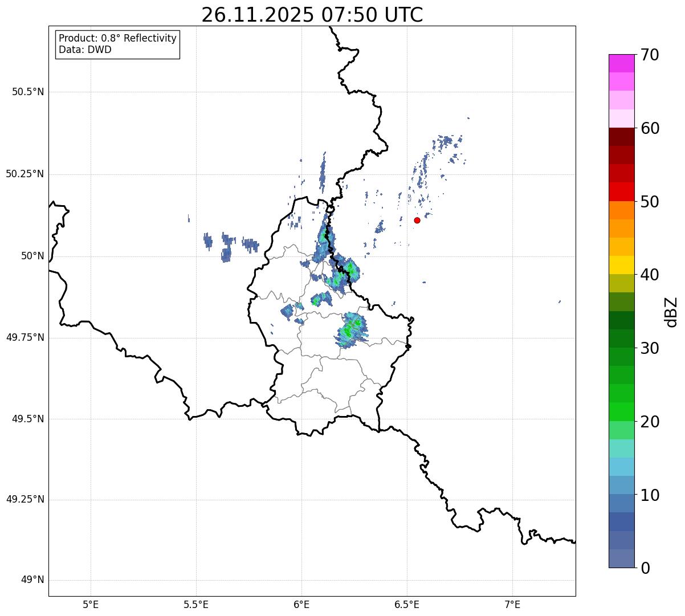Click colorbar tick label 0
This screenshot has height=616, width=685.
[646, 568]
